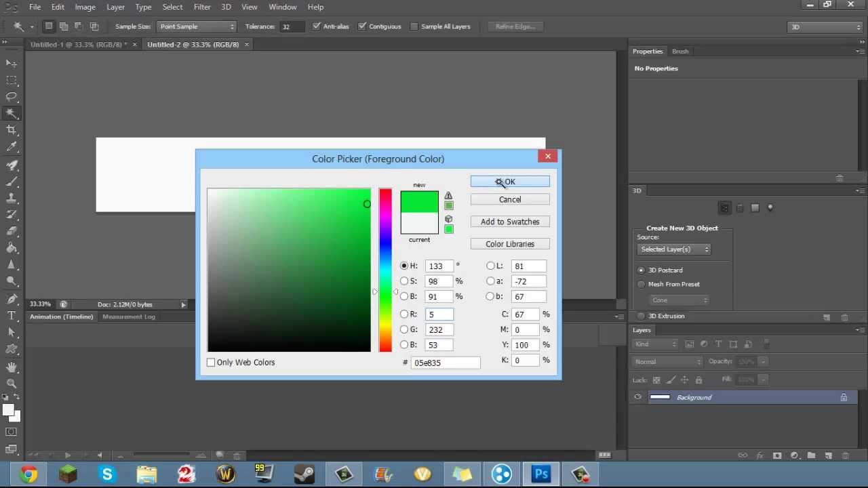Screen dimensions: 868x488
Task: Select the Magic Wand tool
Action: [12, 113]
